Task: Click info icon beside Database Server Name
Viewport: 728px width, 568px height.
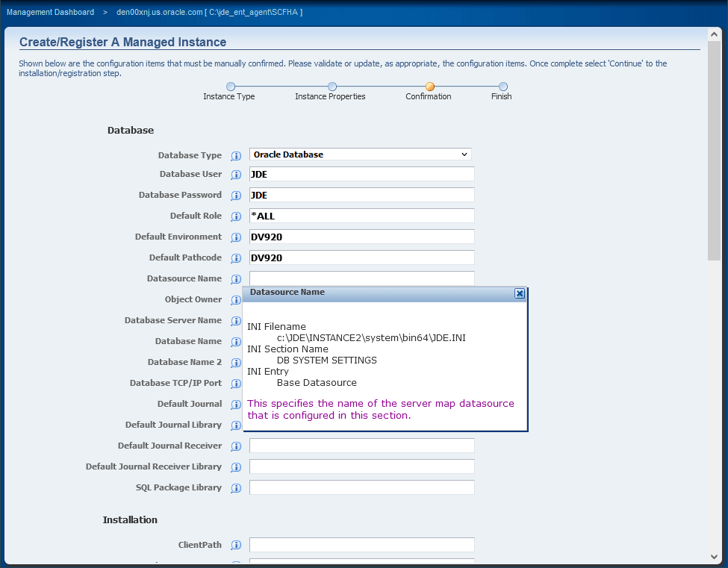Action: tap(236, 321)
